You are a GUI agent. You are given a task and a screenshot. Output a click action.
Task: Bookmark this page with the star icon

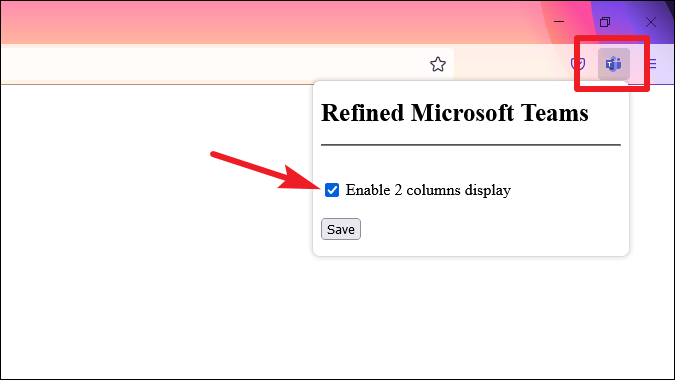[x=438, y=65]
